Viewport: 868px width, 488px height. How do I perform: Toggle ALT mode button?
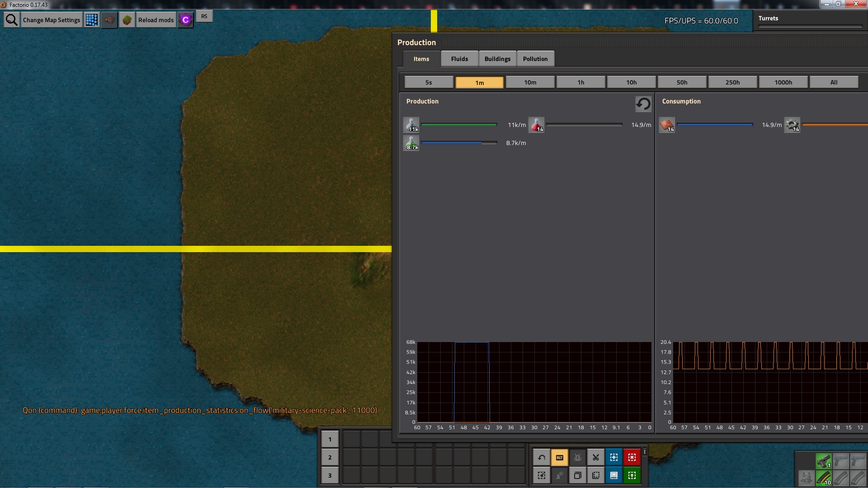point(560,457)
